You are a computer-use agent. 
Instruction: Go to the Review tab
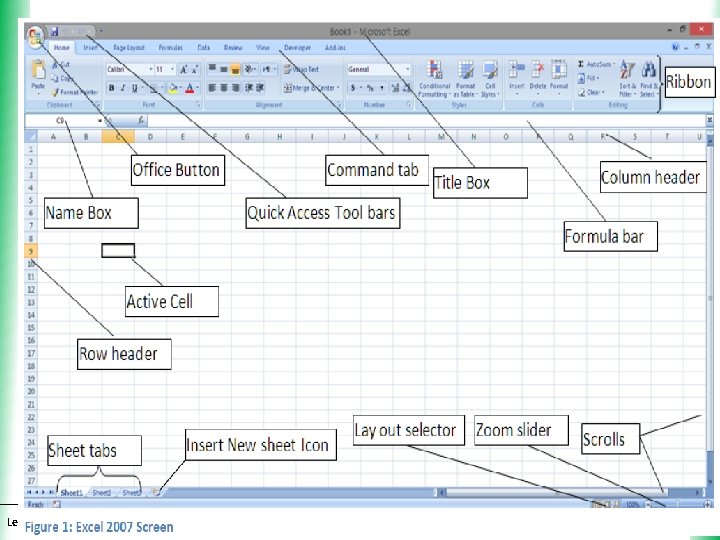(x=233, y=47)
